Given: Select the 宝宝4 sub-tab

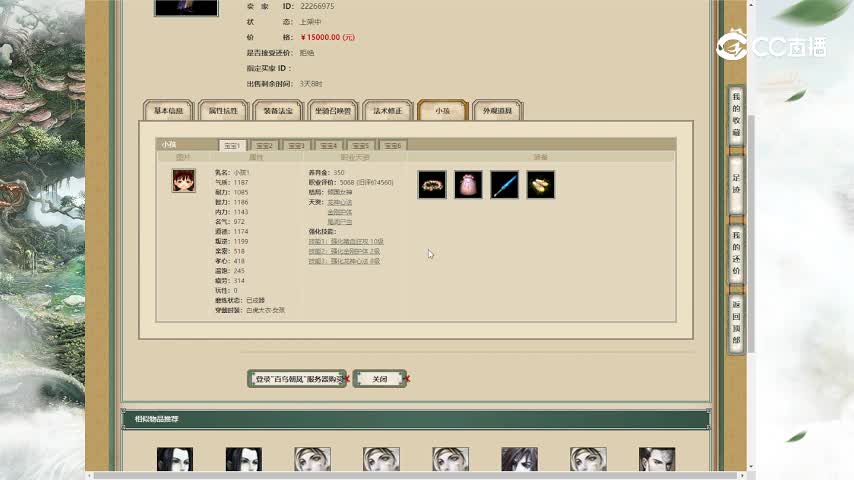Looking at the screenshot, I should point(329,145).
